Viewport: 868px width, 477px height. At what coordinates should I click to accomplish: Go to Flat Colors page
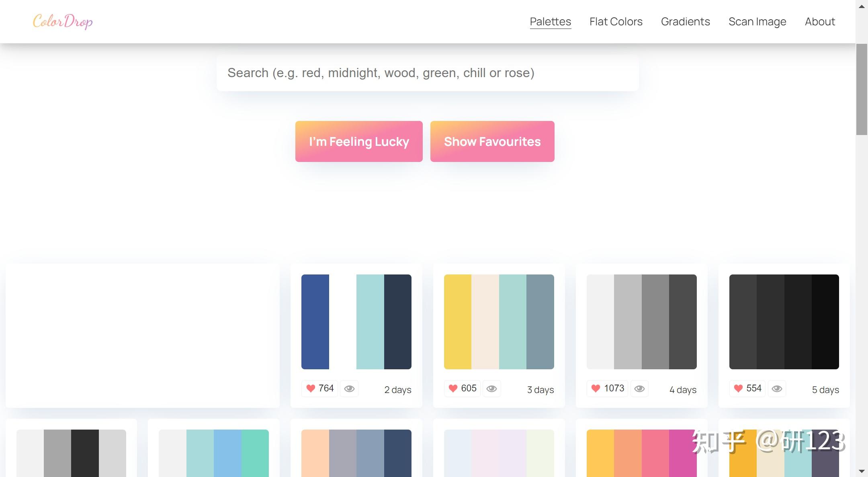(616, 22)
